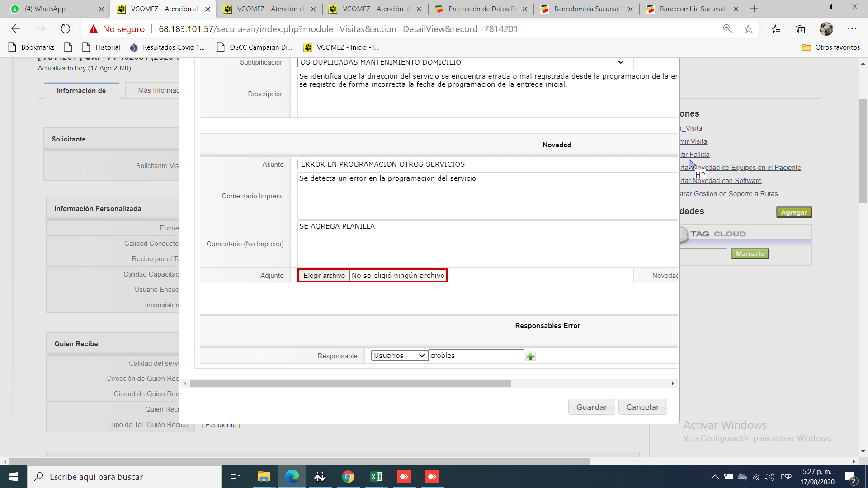This screenshot has width=868, height=488.
Task: Open the network wifi tray icon
Action: 756,477
